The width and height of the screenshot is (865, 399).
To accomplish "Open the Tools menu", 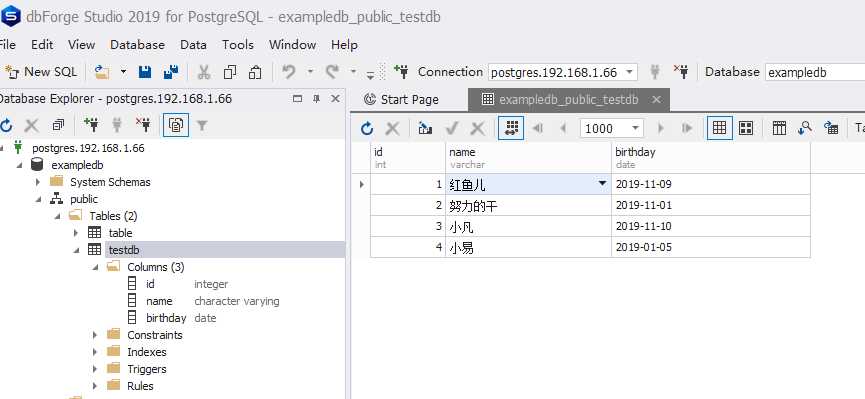I will [238, 45].
